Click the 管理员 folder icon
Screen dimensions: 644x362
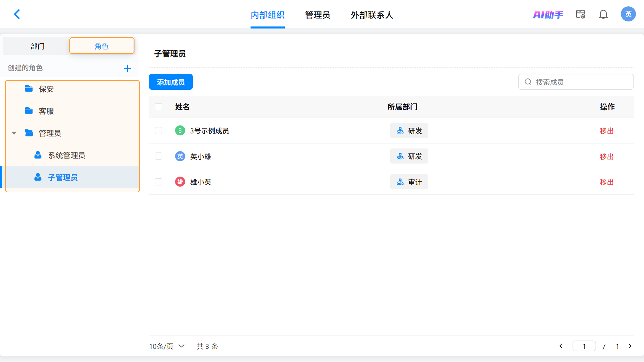[29, 133]
